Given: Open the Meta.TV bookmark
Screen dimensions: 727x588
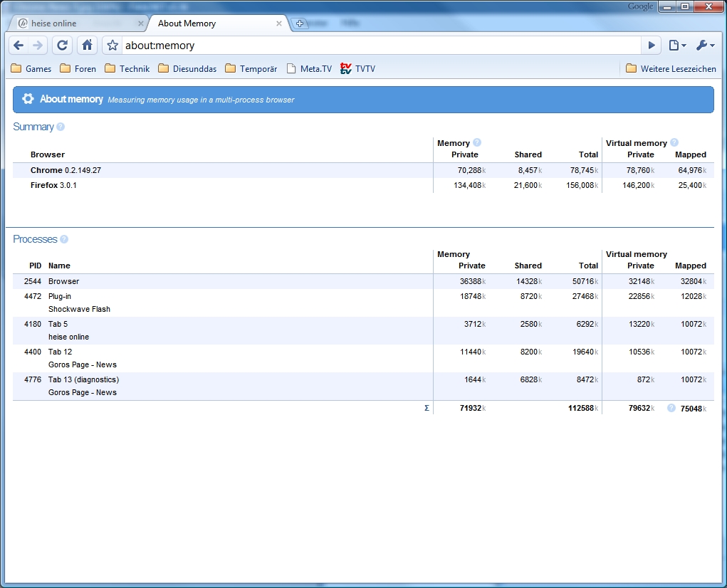Looking at the screenshot, I should click(309, 69).
